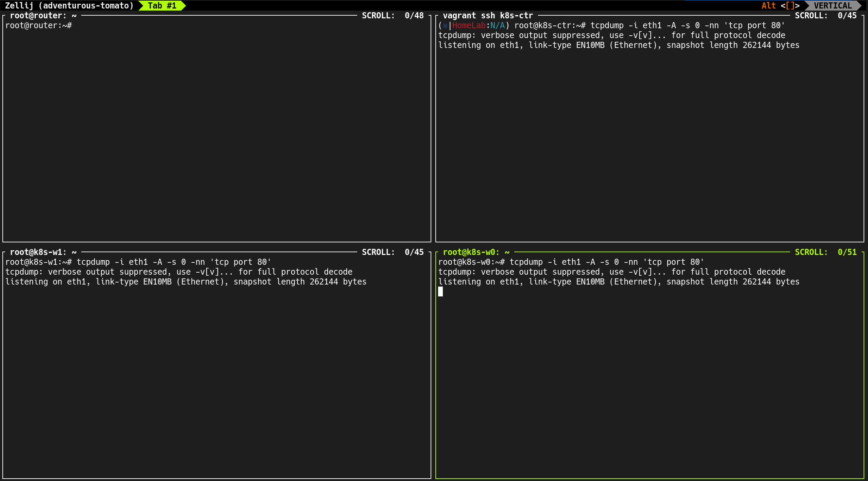Focus the root@k8s-w0 pane title
Viewport: 868px width, 481px height.
(x=476, y=252)
